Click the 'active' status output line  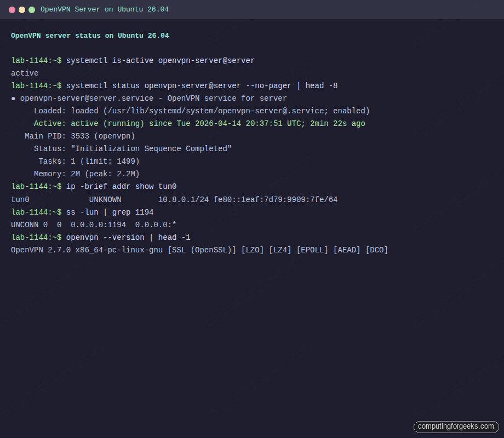click(24, 73)
